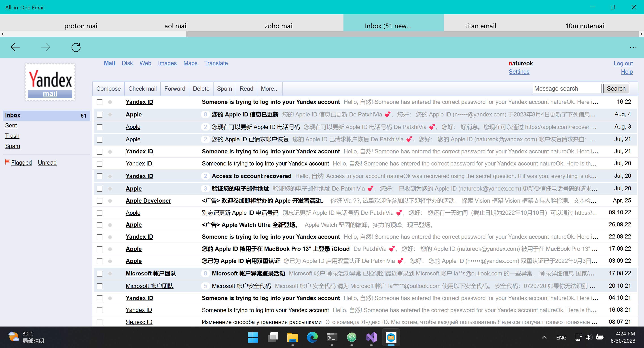Click the Log out link
This screenshot has width=644, height=348.
pos(623,63)
